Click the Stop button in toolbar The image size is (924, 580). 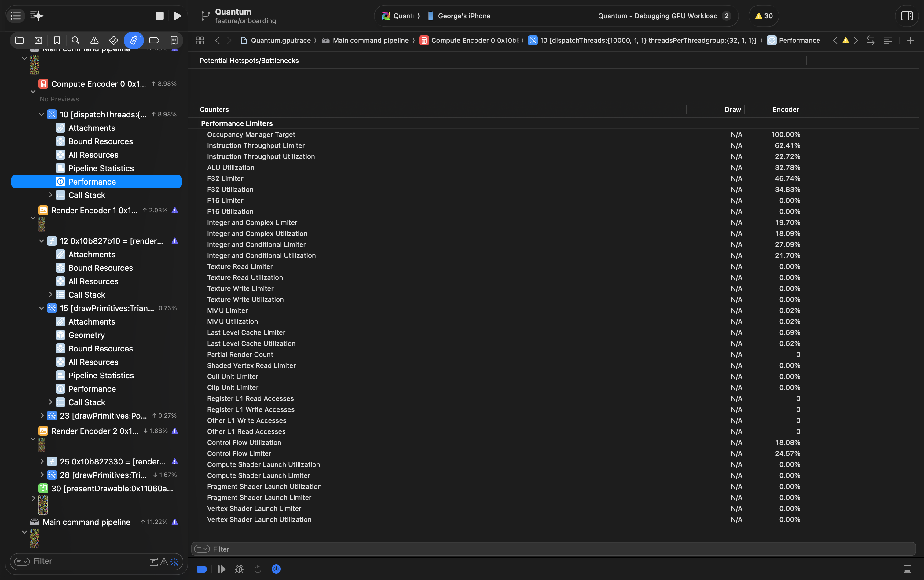click(x=159, y=16)
